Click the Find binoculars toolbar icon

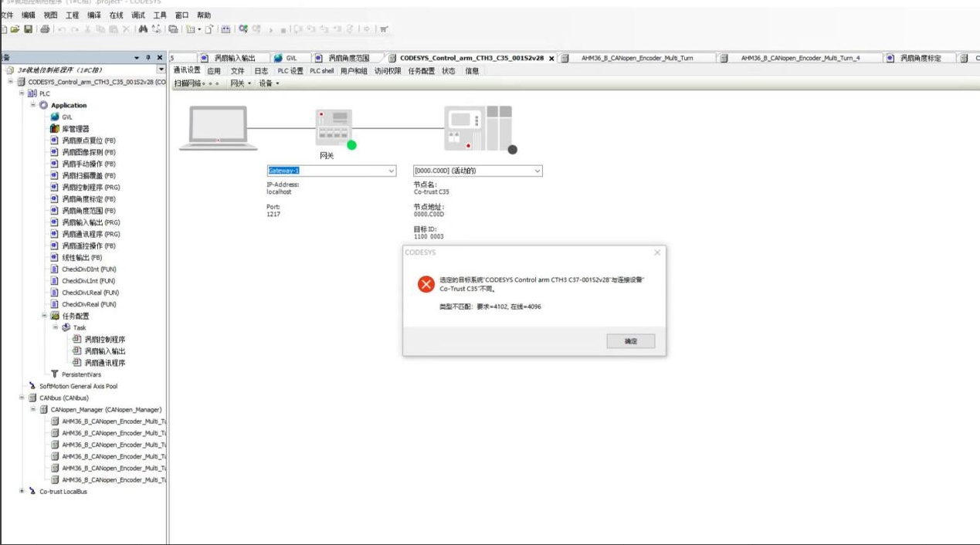[143, 29]
